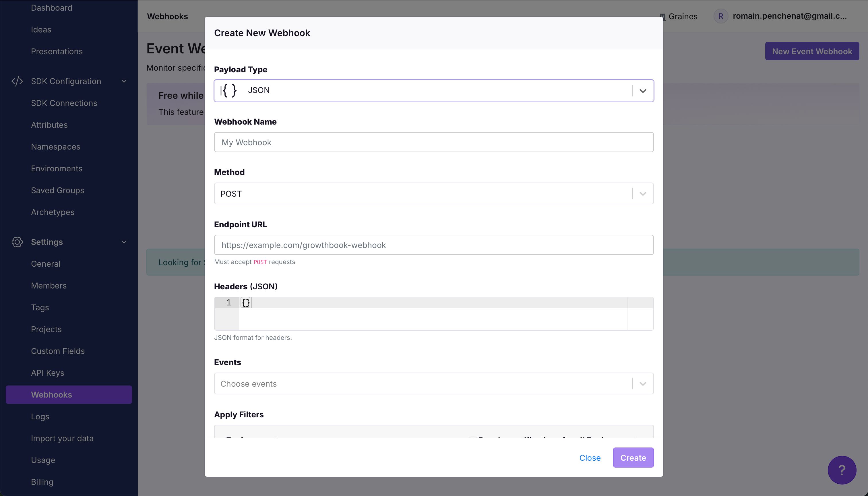Open Environments in sidebar
Viewport: 868px width, 496px height.
click(x=57, y=168)
